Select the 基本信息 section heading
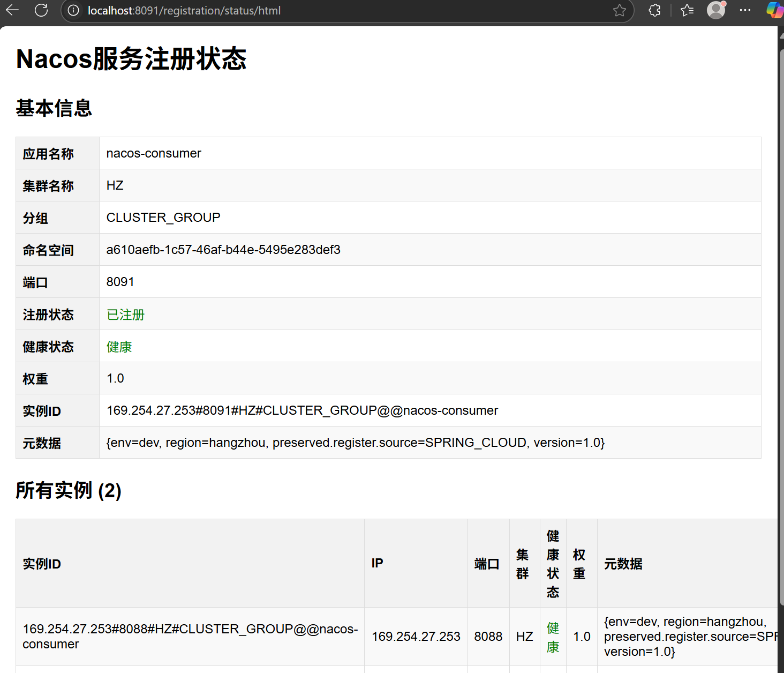Image resolution: width=784 pixels, height=673 pixels. tap(54, 108)
